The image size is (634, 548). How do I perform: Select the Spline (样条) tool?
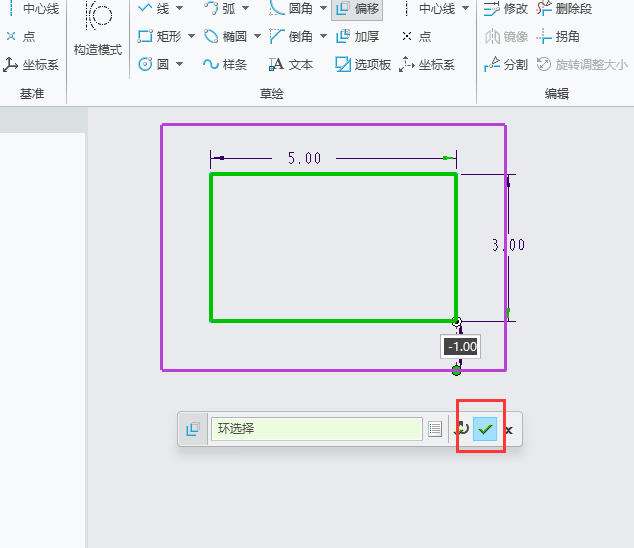(x=225, y=64)
